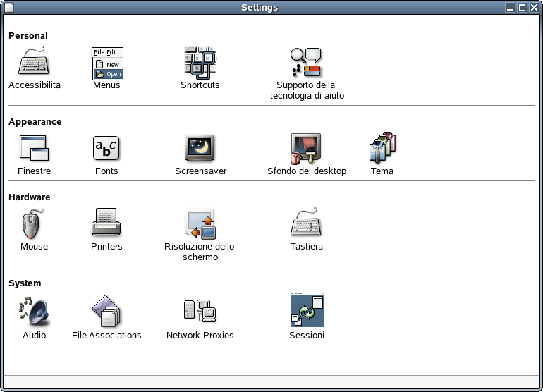This screenshot has height=392, width=543.
Task: Open the Fonts abc icon
Action: point(106,148)
